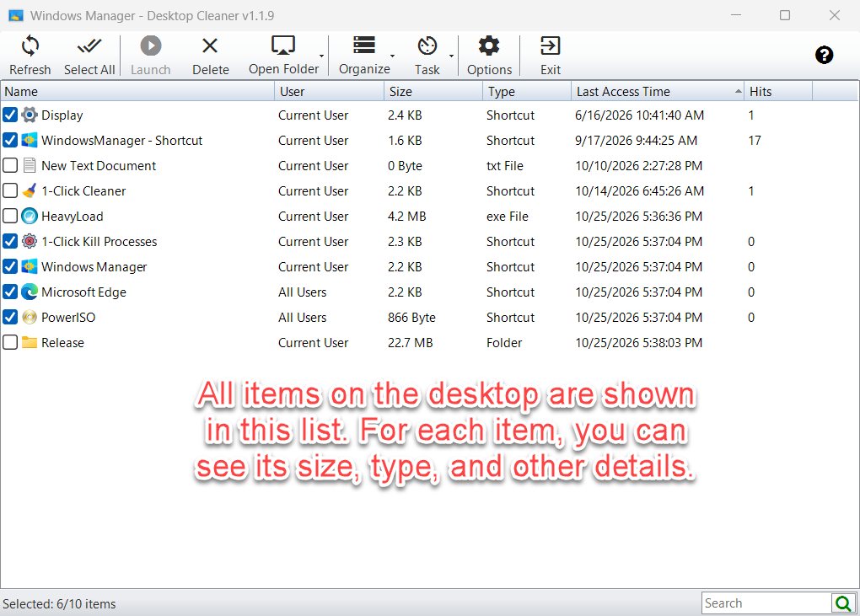The width and height of the screenshot is (860, 616).
Task: Click the Select All checkmarks icon
Action: coord(89,46)
